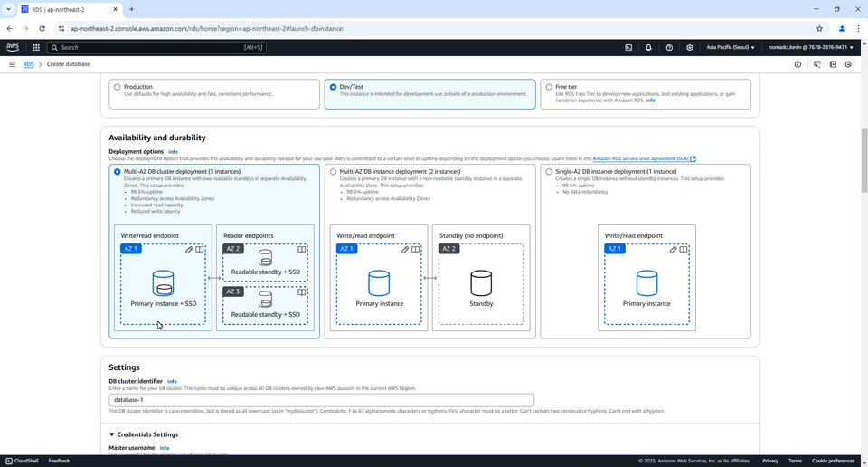Go to RDS breadcrumb link

point(28,64)
